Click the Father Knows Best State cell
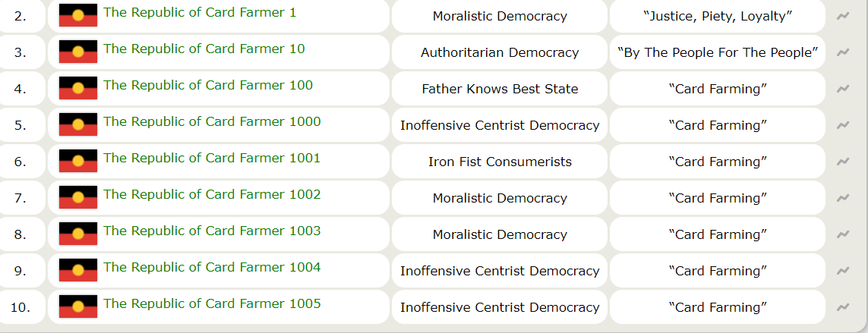The width and height of the screenshot is (868, 333). tap(500, 89)
